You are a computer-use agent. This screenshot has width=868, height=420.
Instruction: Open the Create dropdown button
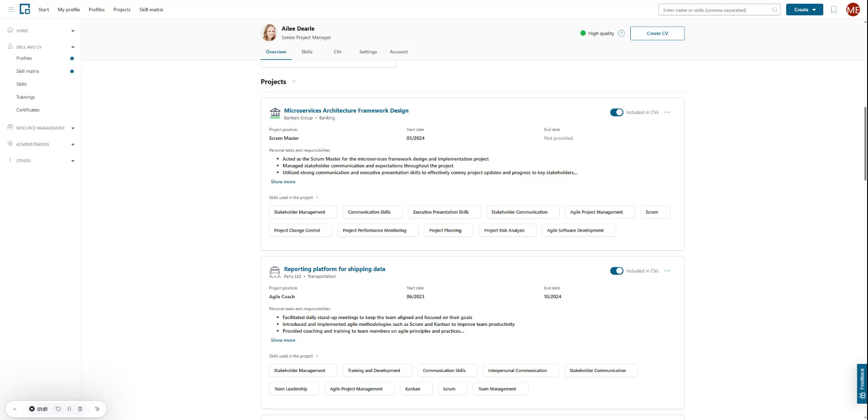click(x=804, y=10)
